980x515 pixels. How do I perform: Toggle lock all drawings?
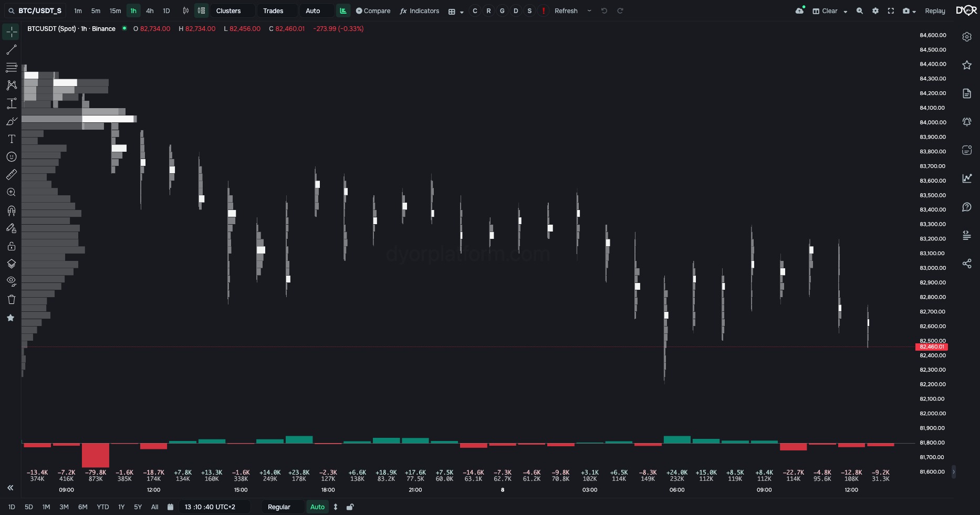coord(12,246)
